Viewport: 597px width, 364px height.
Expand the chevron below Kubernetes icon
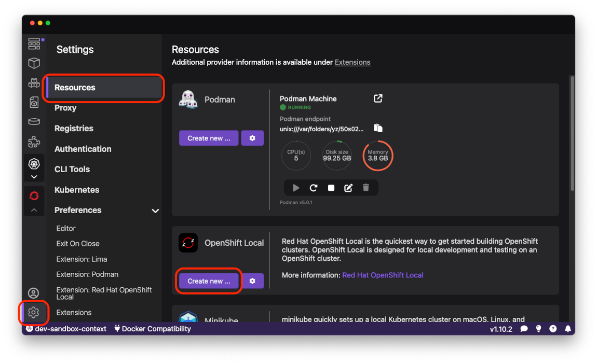pyautogui.click(x=34, y=177)
